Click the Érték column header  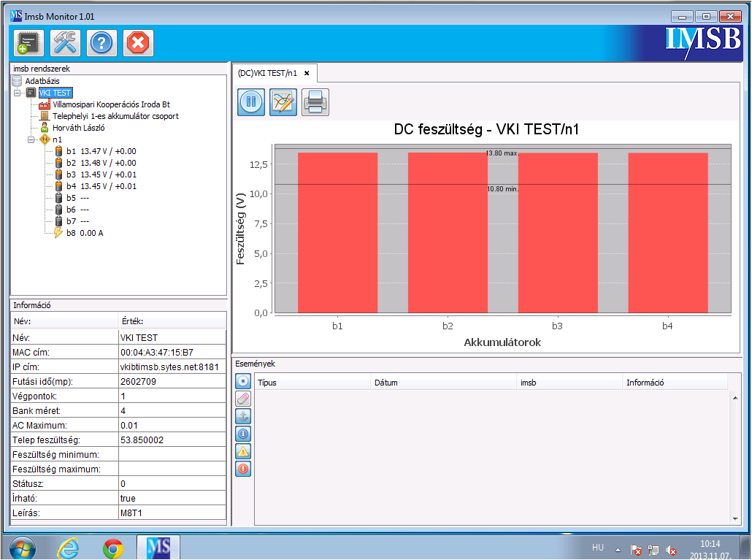pos(172,321)
